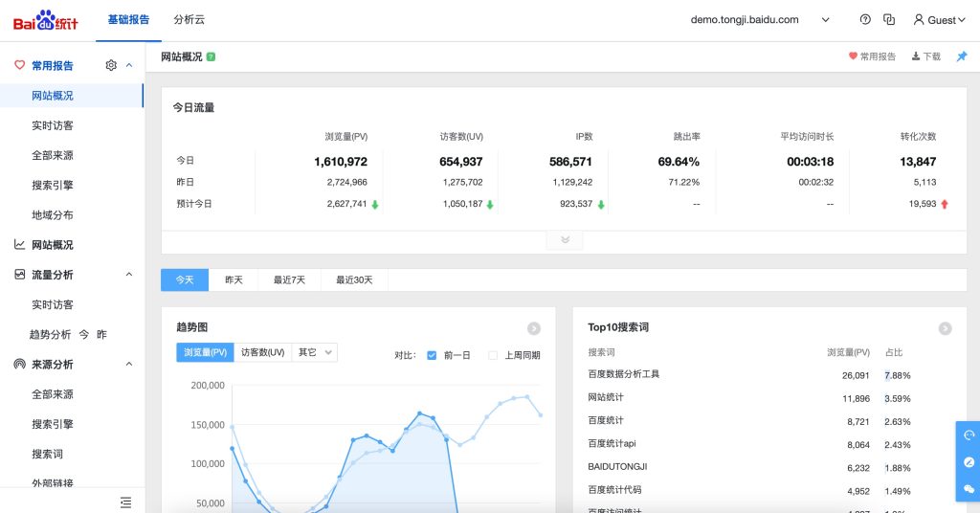
Task: Collapse the 常用报告 sidebar section
Action: point(129,65)
